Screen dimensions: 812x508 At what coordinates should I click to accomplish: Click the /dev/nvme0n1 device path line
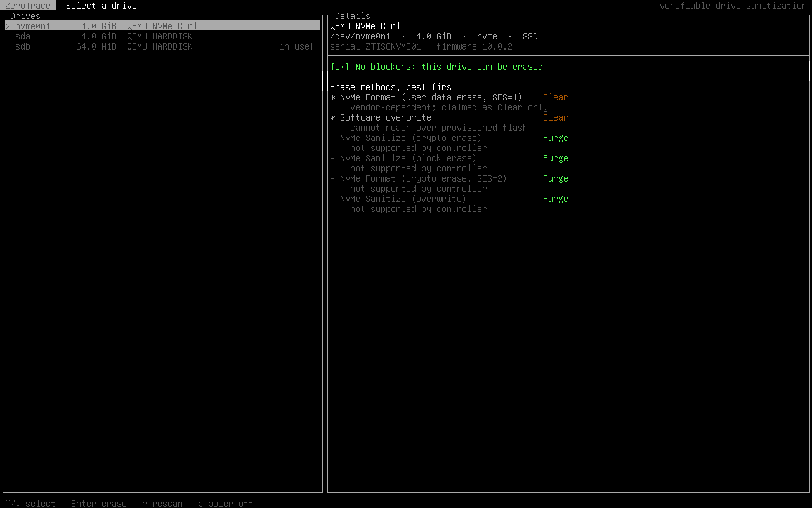tap(434, 36)
